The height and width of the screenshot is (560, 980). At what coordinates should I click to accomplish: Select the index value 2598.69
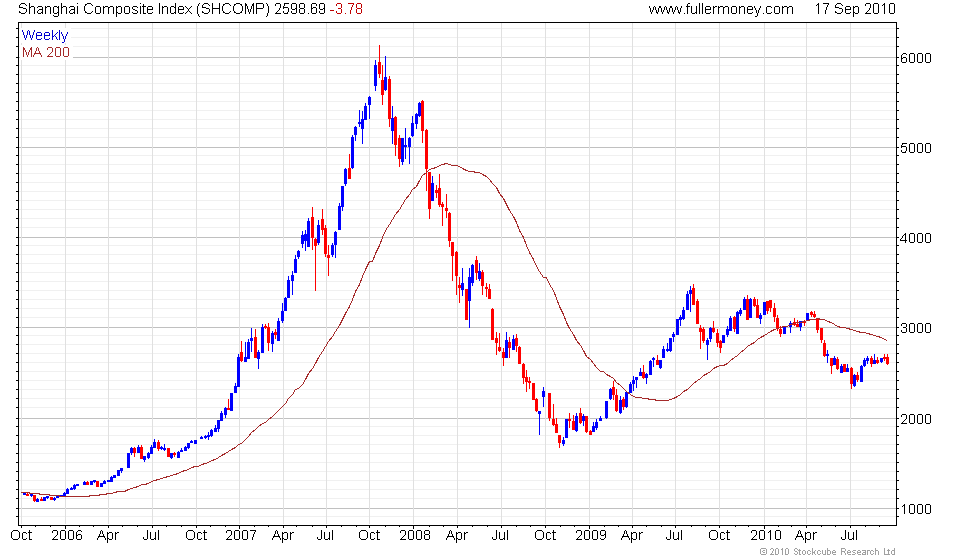(300, 9)
